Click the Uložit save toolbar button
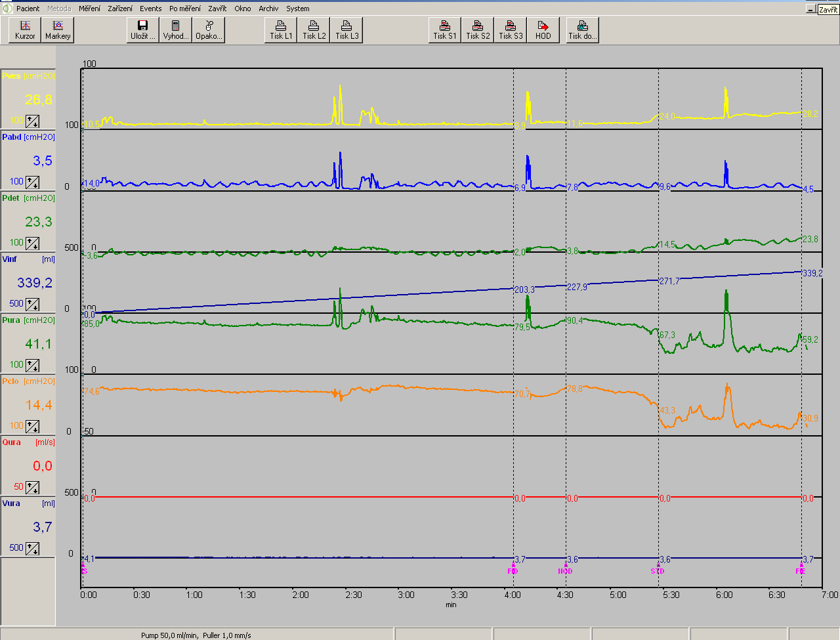The width and height of the screenshot is (840, 640). (x=143, y=30)
